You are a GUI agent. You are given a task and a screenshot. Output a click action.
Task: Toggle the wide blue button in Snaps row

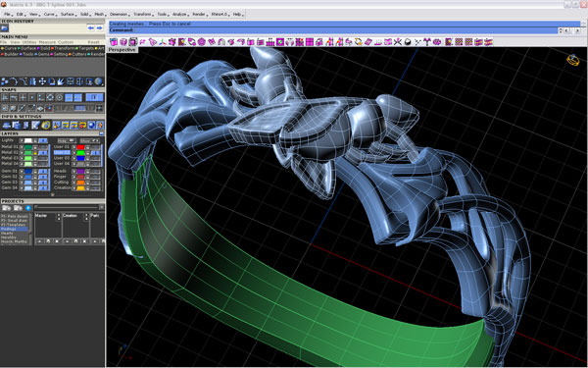(x=94, y=97)
